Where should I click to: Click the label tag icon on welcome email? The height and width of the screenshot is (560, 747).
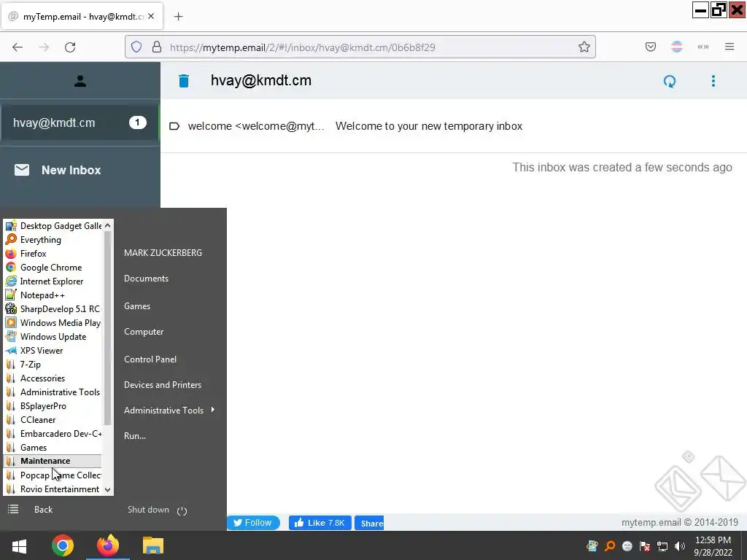[174, 126]
